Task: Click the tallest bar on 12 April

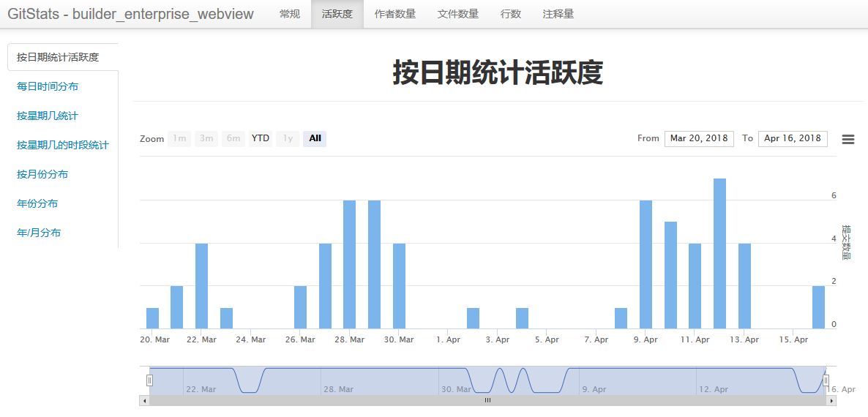Action: tap(719, 253)
